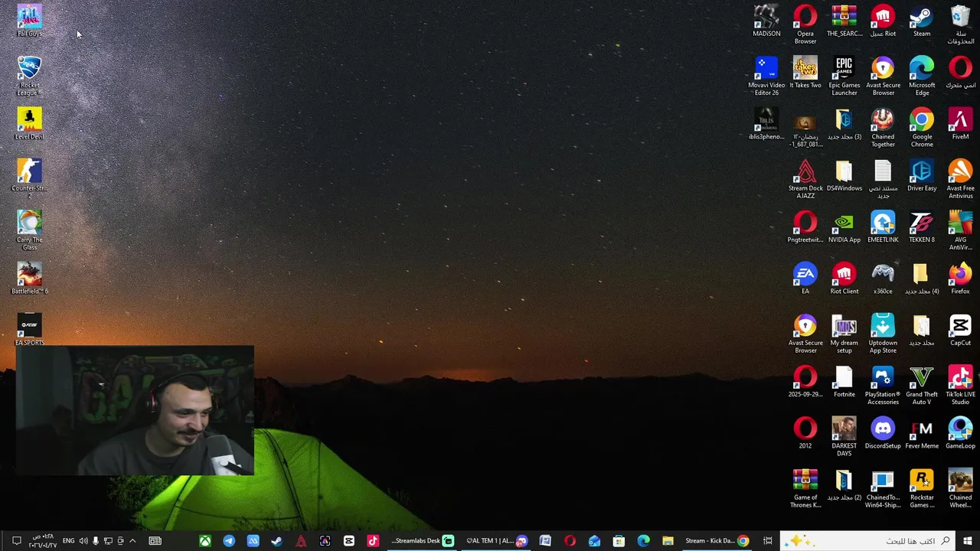The image size is (980, 551).
Task: Open the Xbox app on taskbar
Action: coord(205,541)
